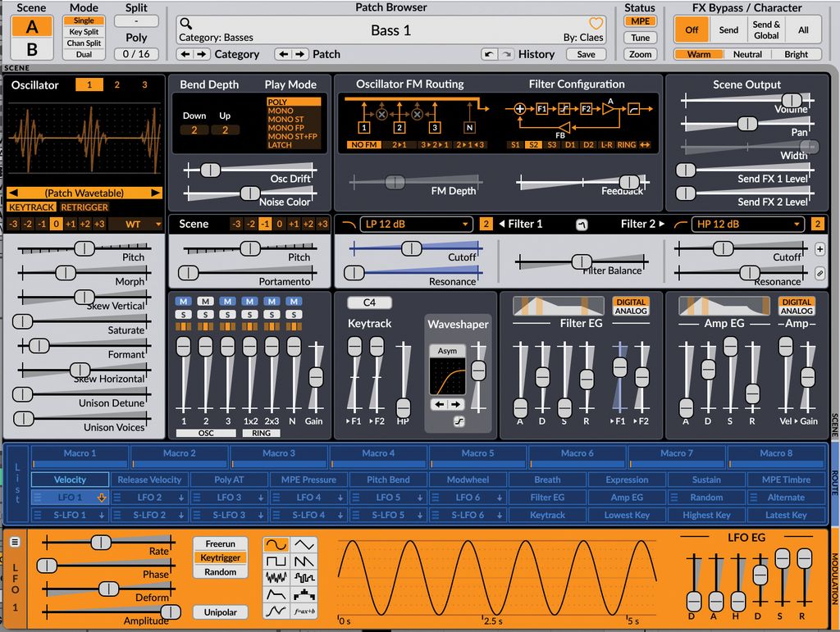This screenshot has height=632, width=840.
Task: Click the Tune button in Status panel
Action: (x=640, y=37)
